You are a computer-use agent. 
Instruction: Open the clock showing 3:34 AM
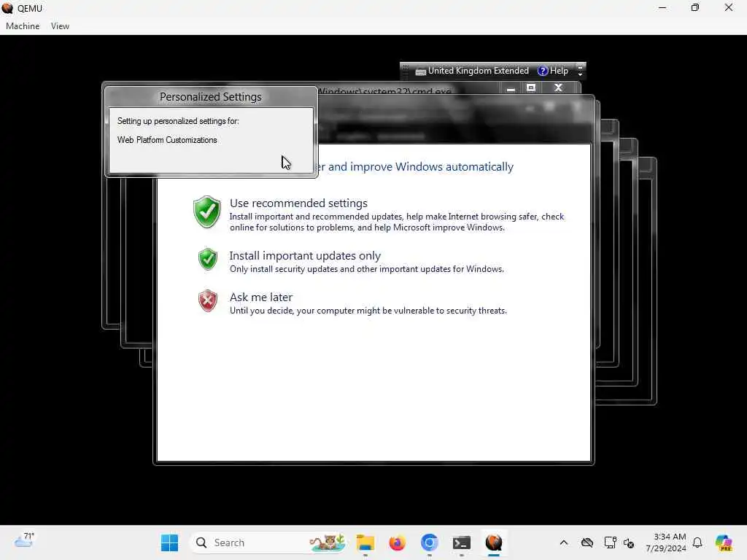pos(666,542)
